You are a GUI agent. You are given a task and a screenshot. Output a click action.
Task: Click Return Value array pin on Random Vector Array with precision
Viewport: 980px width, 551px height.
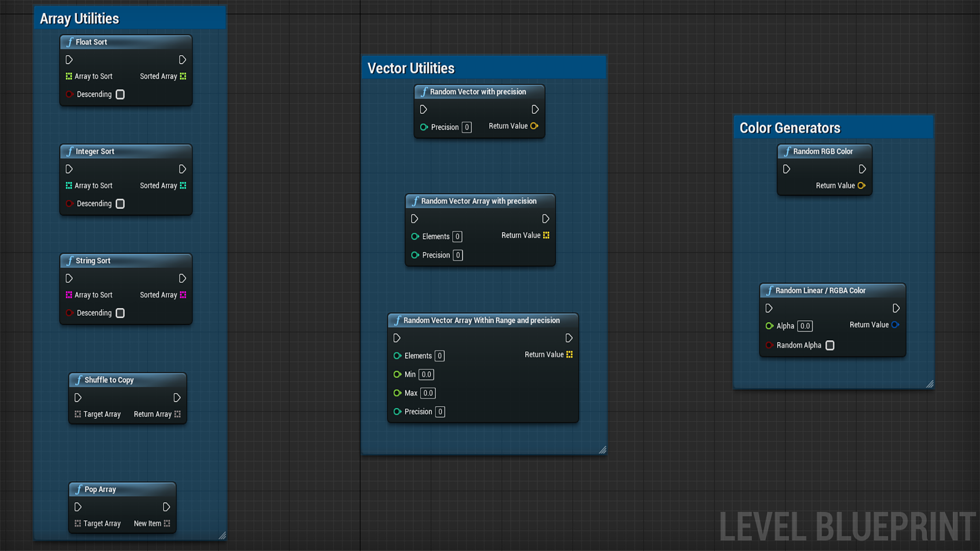(x=546, y=235)
